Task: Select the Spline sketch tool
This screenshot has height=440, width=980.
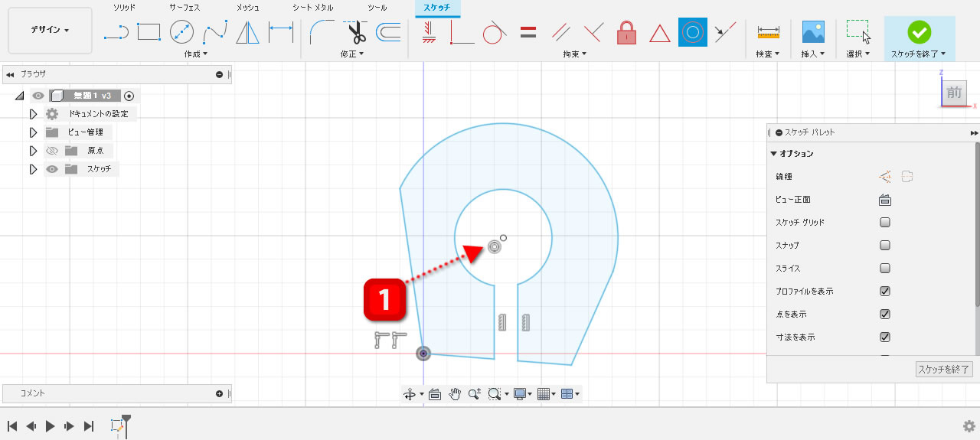Action: click(214, 33)
